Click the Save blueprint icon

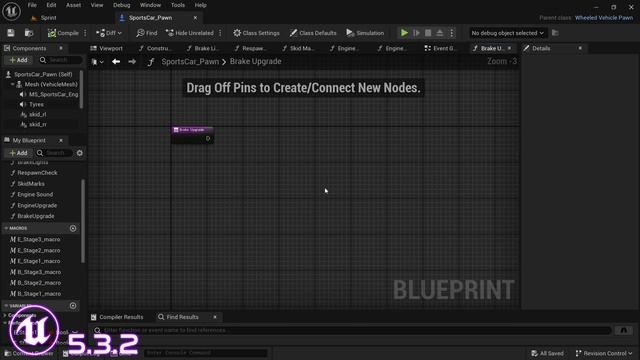[11, 33]
